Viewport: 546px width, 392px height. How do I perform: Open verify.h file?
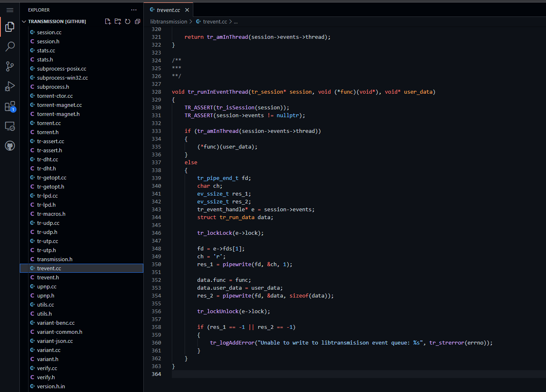82,377
